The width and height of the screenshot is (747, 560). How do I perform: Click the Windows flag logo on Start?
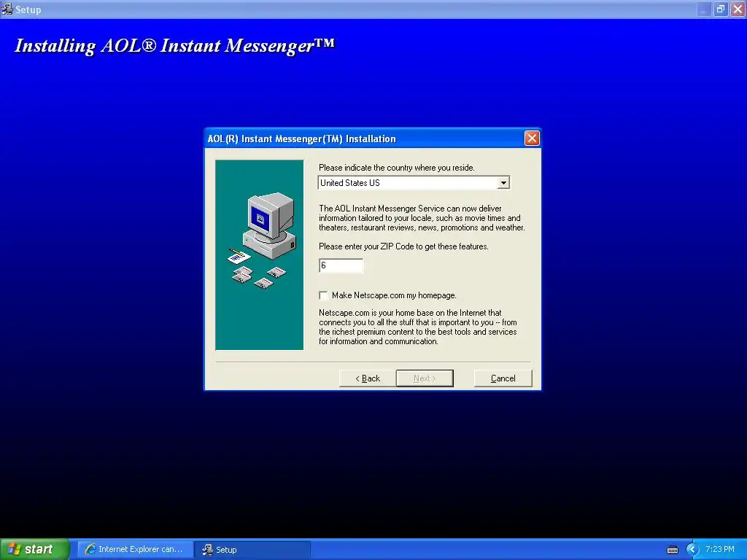click(x=14, y=549)
